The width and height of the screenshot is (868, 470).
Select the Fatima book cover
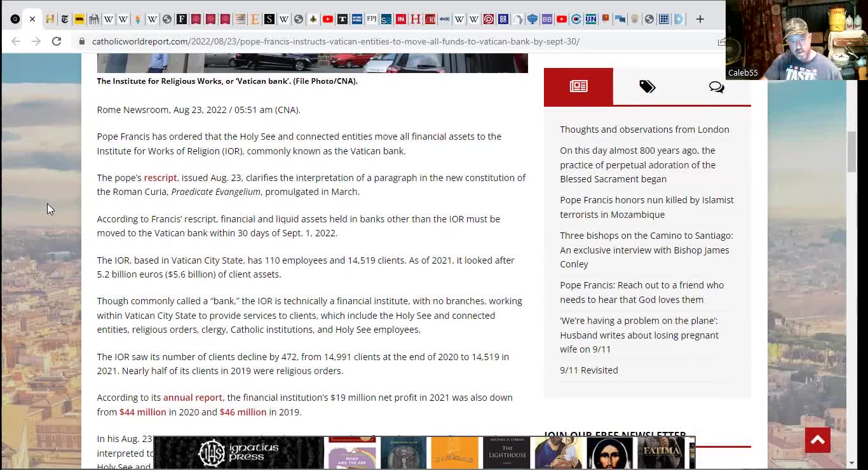[661, 453]
